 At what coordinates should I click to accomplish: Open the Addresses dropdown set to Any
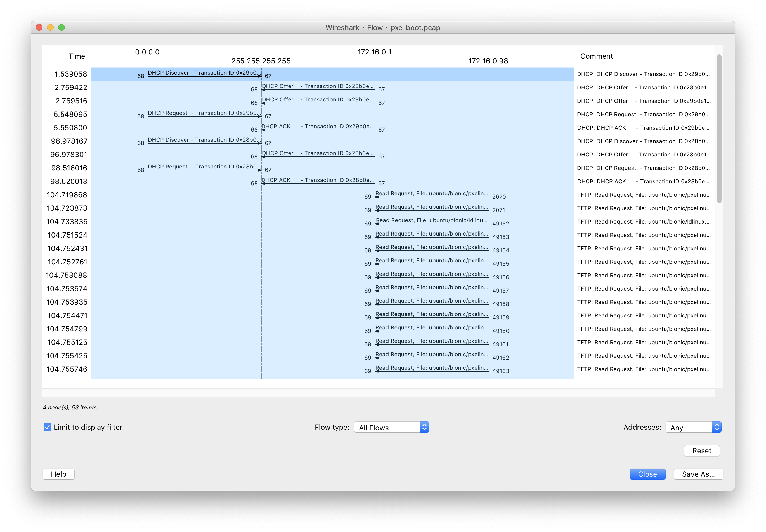pyautogui.click(x=693, y=427)
